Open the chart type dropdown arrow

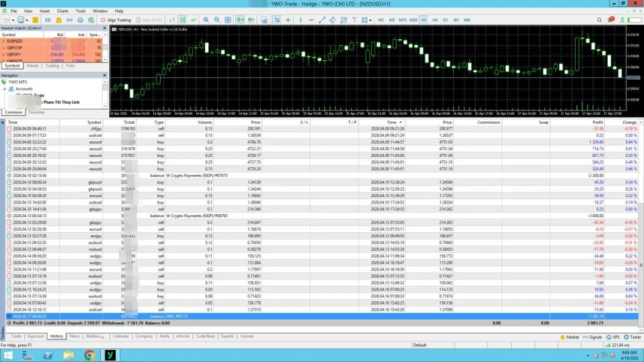coord(13,20)
